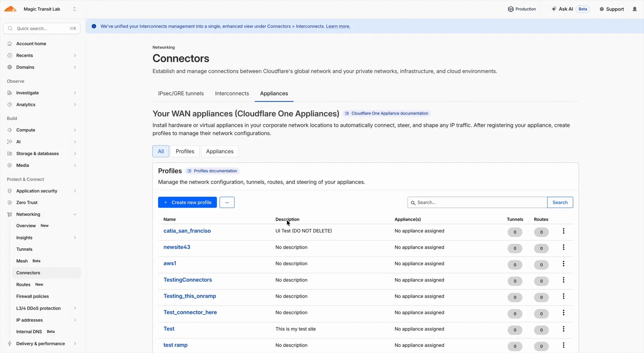The image size is (644, 353).
Task: Open Ask AI sparkle icon
Action: coord(554,9)
